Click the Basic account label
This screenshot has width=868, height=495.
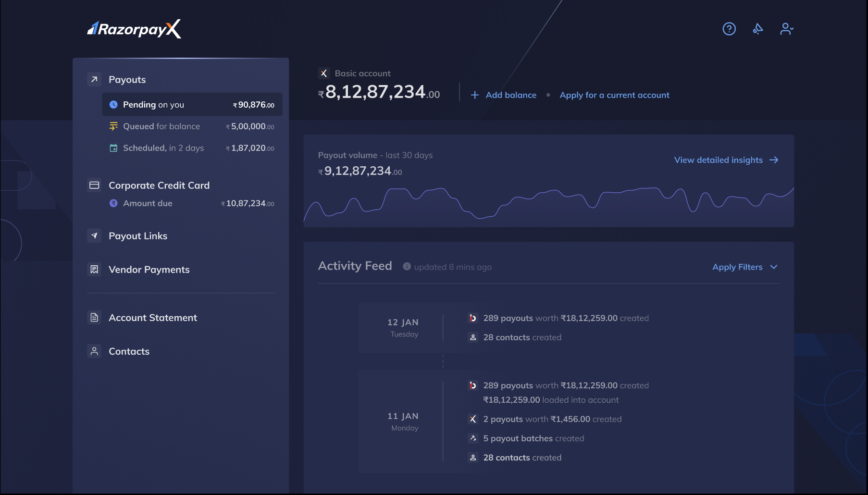tap(363, 74)
